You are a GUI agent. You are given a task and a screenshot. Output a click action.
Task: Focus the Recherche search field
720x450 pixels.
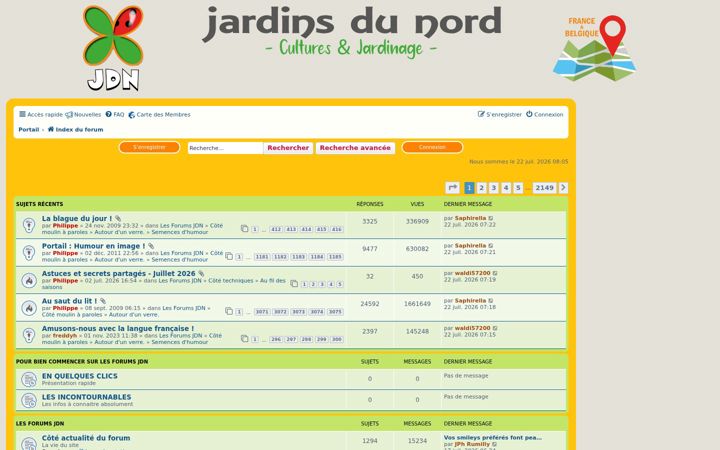click(x=225, y=148)
